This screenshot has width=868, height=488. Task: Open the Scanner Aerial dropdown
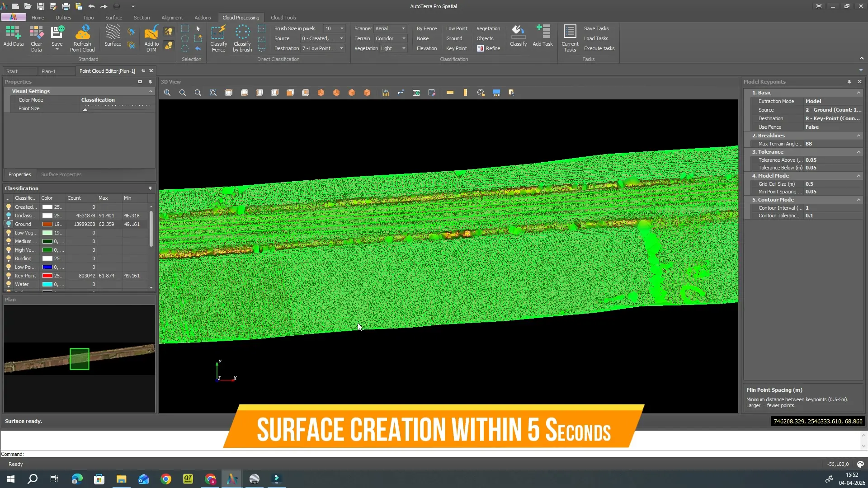390,28
